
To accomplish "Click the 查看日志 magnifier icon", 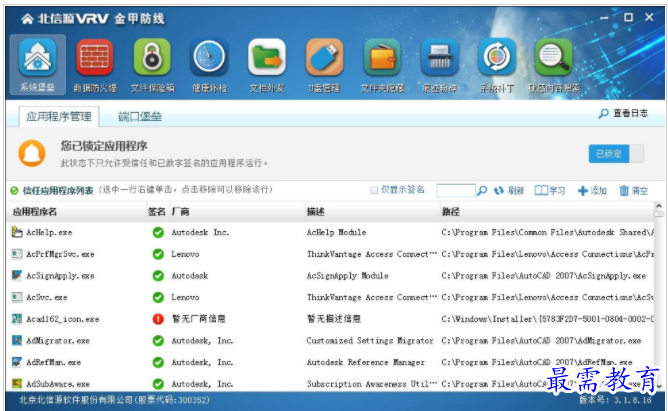I will click(x=604, y=114).
